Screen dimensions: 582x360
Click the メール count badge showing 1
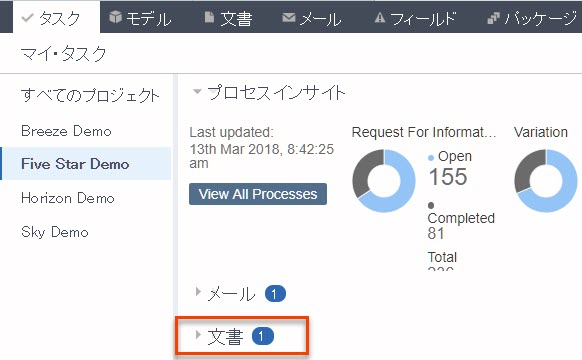[275, 294]
